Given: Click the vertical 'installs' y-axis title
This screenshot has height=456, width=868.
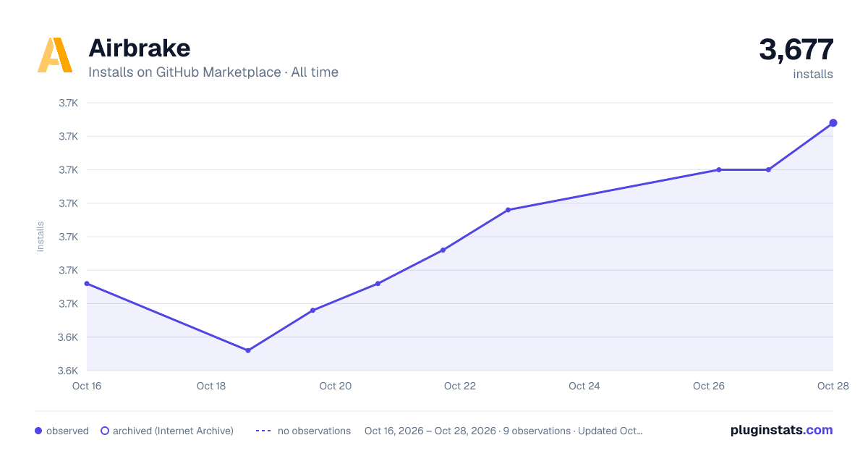Looking at the screenshot, I should tap(41, 237).
